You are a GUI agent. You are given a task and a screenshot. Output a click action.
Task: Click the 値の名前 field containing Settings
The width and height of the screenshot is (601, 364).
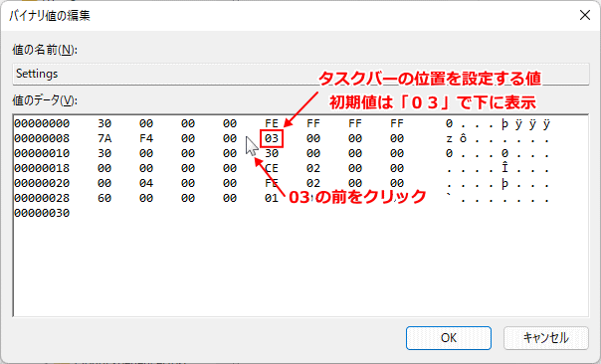(x=300, y=74)
